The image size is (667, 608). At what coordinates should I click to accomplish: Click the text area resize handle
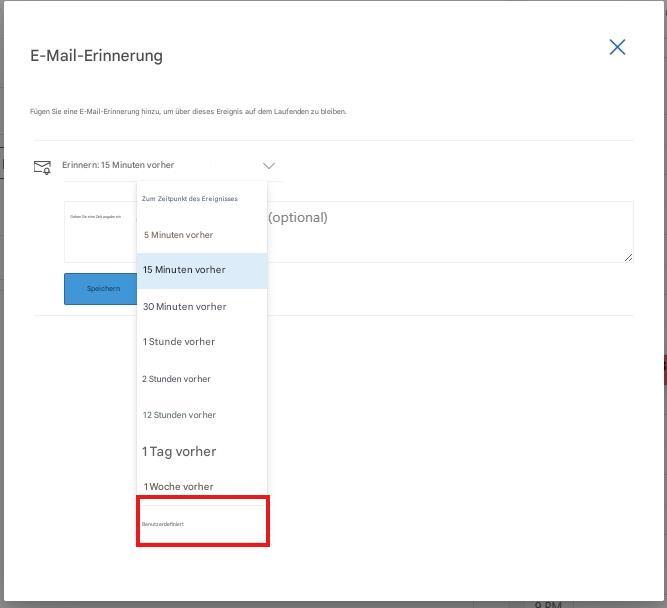(628, 257)
